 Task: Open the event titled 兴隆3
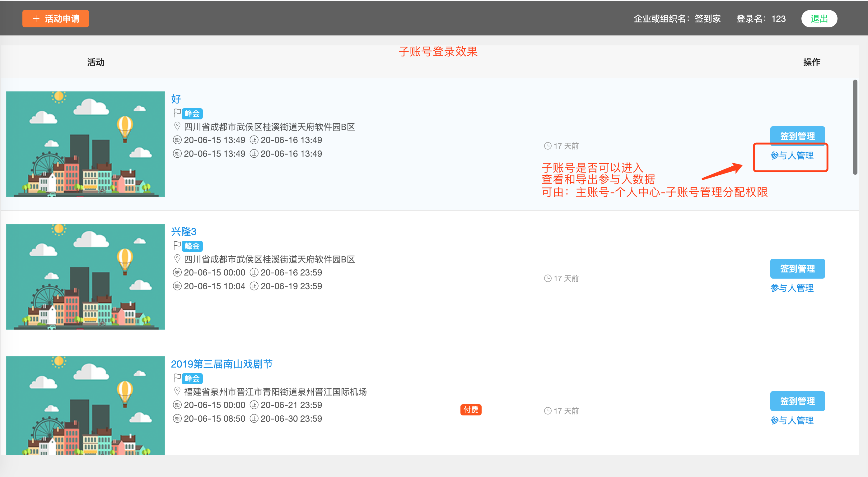(184, 231)
